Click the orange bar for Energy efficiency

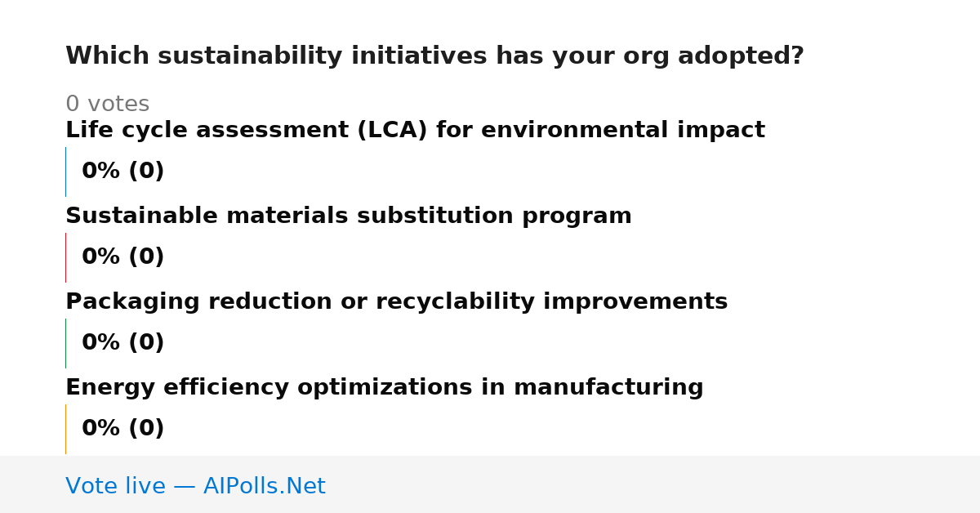tap(65, 429)
